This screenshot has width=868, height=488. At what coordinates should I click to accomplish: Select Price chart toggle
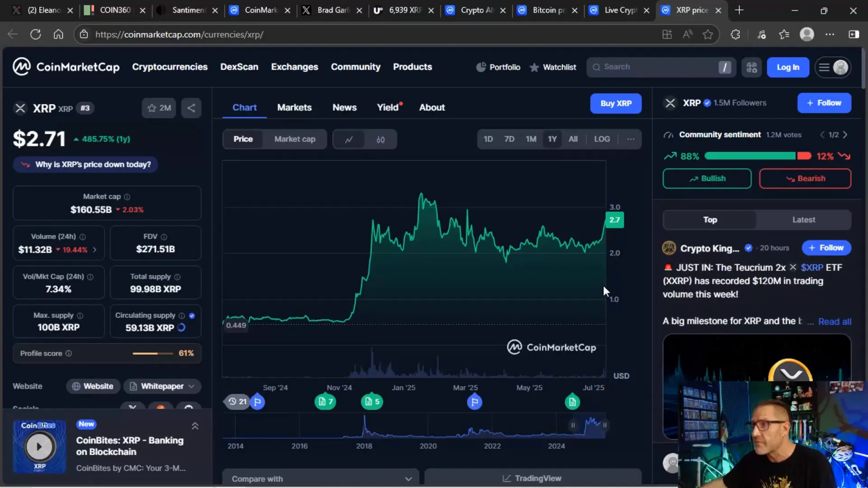pos(243,139)
